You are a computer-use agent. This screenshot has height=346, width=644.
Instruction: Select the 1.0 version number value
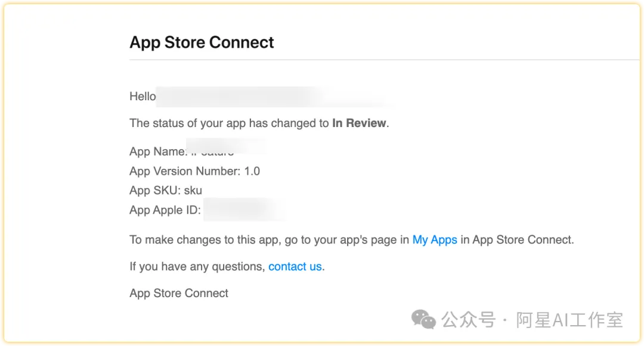252,171
